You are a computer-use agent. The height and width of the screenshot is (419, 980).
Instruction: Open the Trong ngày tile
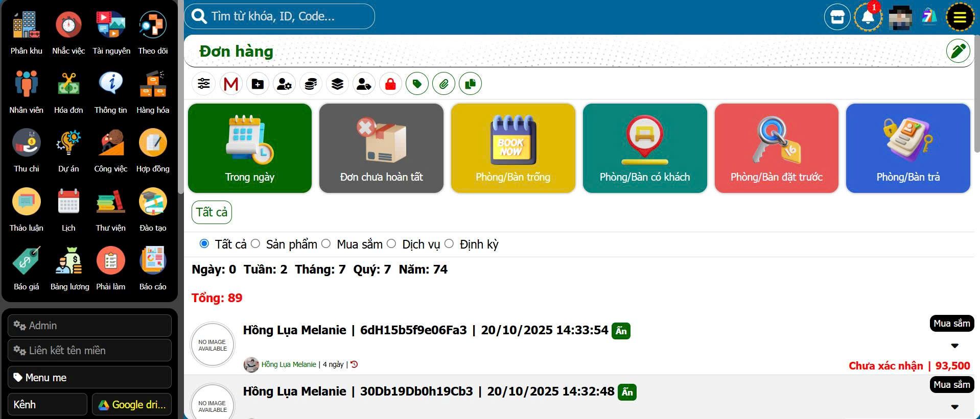pyautogui.click(x=250, y=148)
